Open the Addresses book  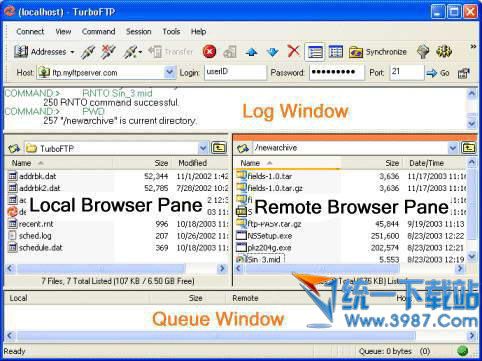pos(43,52)
